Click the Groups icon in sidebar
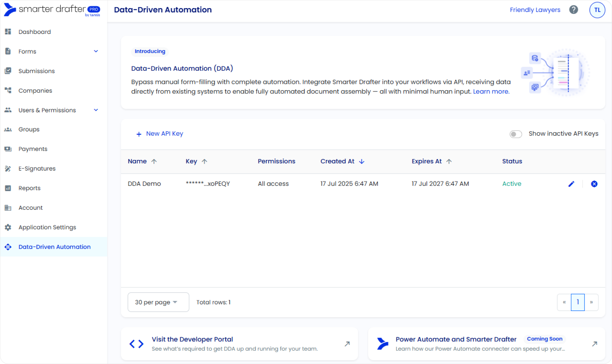This screenshot has width=612, height=364. point(8,129)
